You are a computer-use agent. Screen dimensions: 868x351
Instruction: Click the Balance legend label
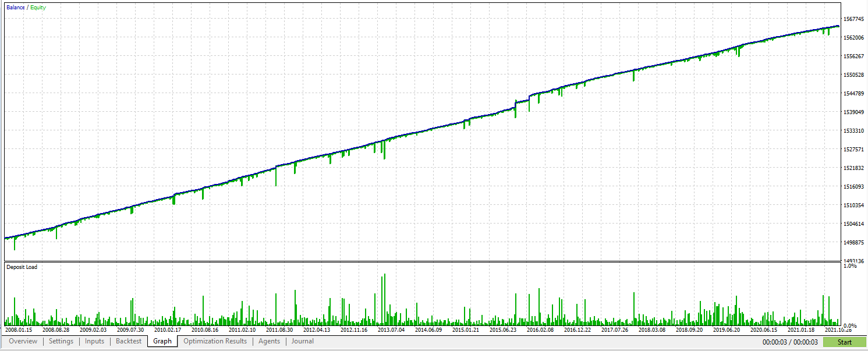(16, 8)
